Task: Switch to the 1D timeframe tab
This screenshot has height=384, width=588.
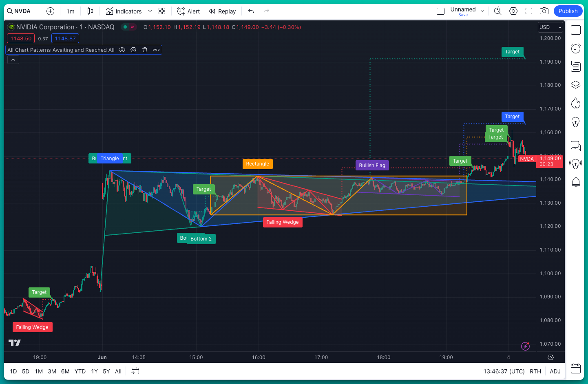Action: pyautogui.click(x=13, y=371)
